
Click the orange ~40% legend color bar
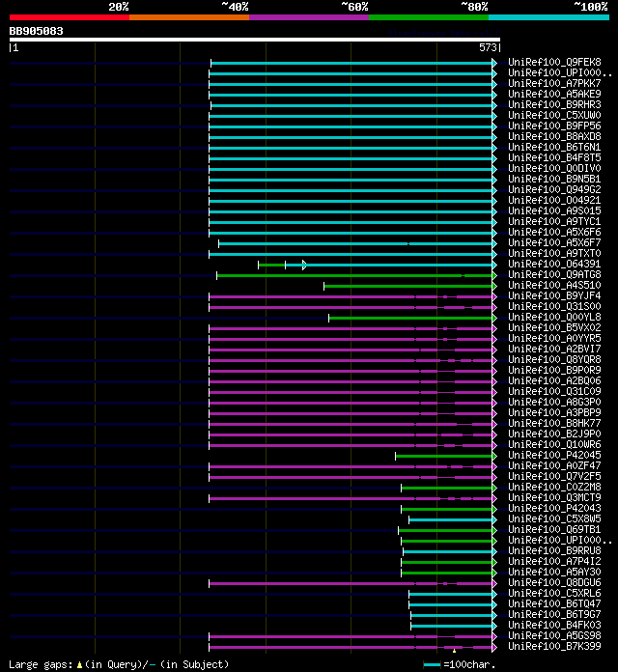[x=189, y=17]
